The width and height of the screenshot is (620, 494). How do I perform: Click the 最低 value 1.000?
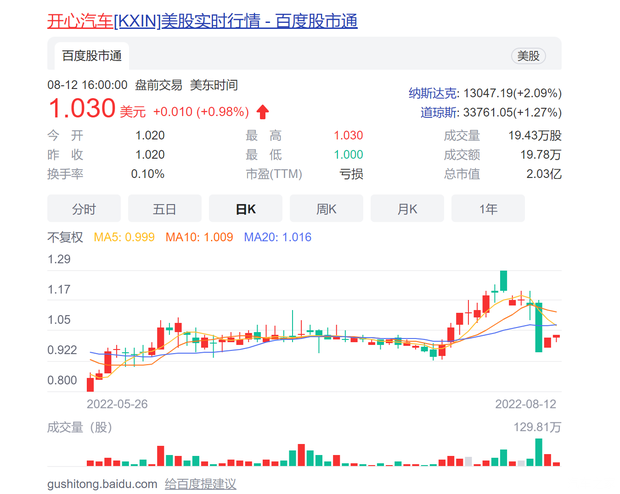(348, 154)
